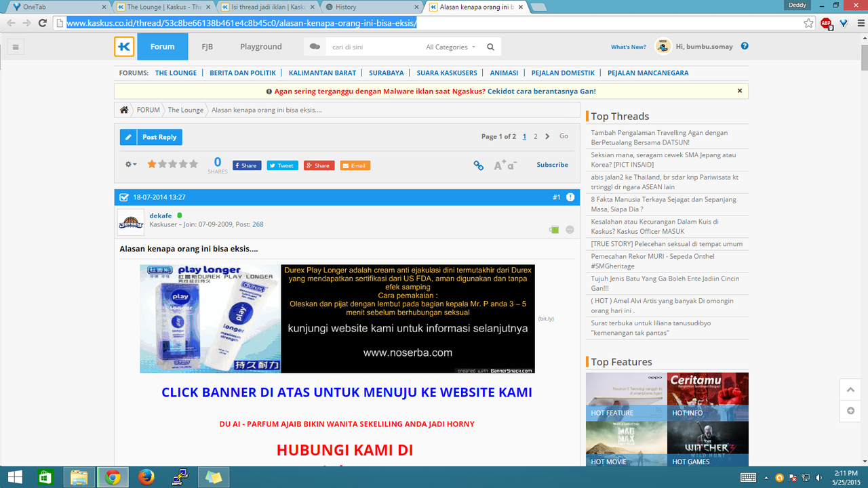Open the Adblock Plus extension icon
The height and width of the screenshot is (488, 868).
(826, 23)
